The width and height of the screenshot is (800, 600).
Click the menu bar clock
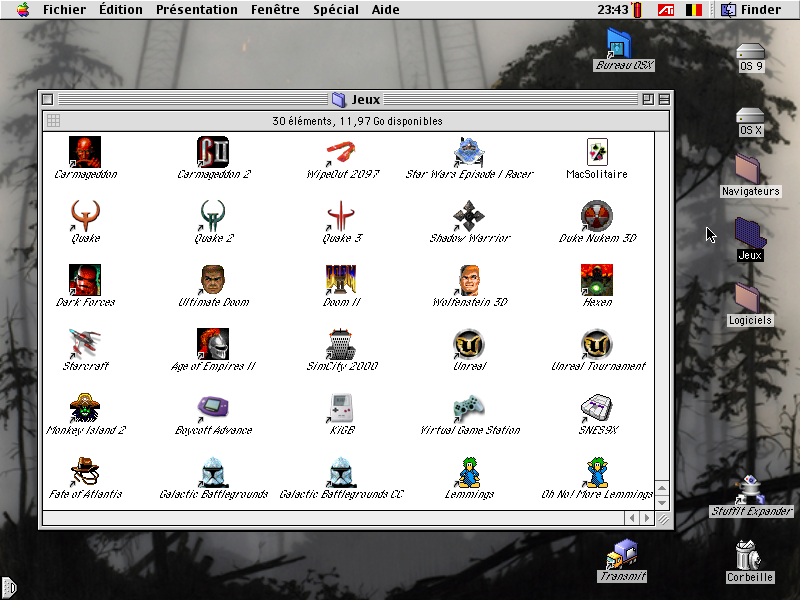pos(613,9)
